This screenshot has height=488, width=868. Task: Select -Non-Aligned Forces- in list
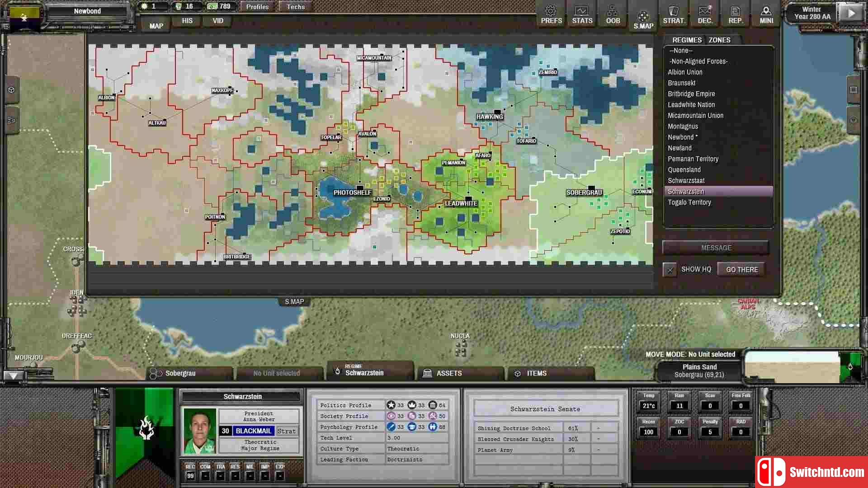coord(718,61)
